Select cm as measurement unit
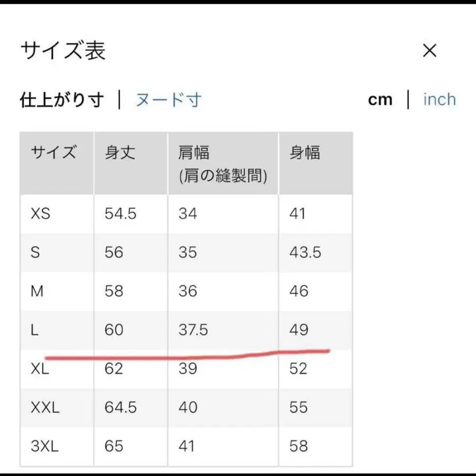476x476 pixels. coord(380,99)
